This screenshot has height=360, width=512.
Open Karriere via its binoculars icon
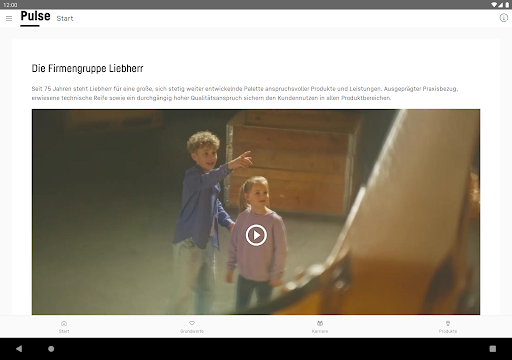pyautogui.click(x=320, y=323)
